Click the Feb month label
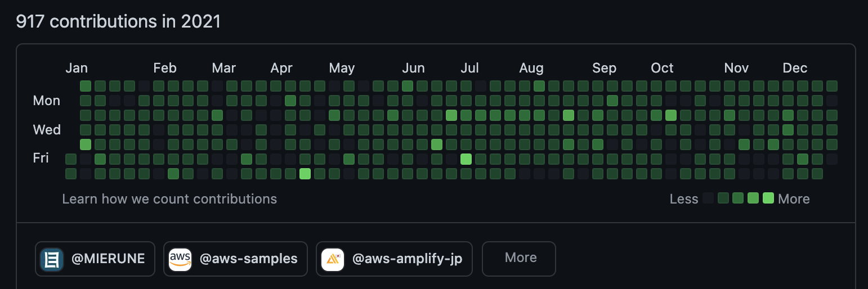Image resolution: width=868 pixels, height=289 pixels. coord(165,68)
